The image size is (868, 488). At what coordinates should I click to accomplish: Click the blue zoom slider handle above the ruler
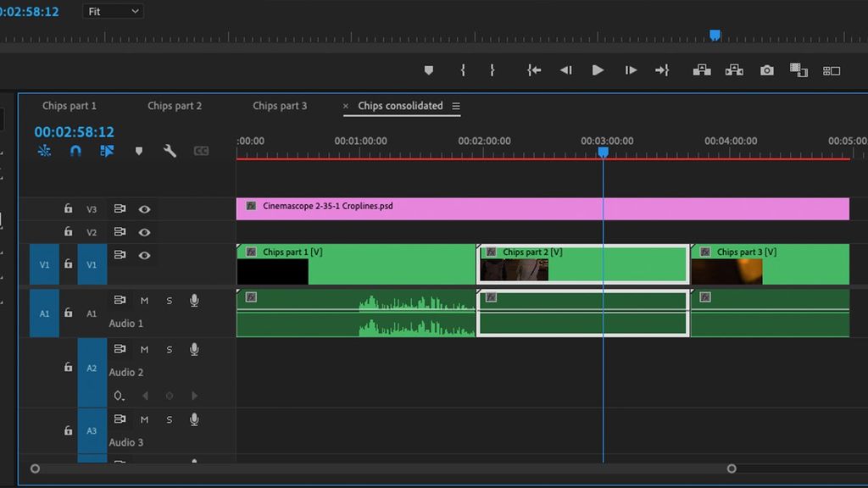click(x=715, y=34)
